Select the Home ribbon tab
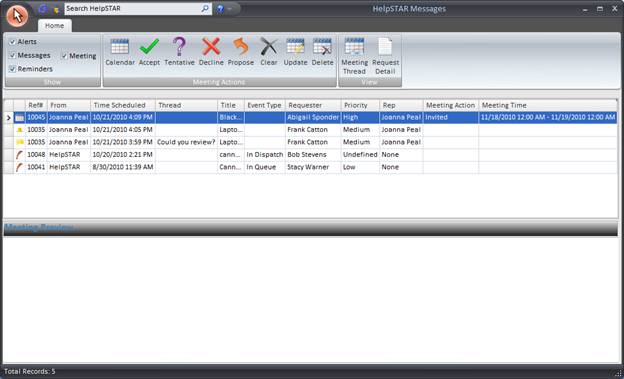This screenshot has width=624, height=379. point(55,25)
